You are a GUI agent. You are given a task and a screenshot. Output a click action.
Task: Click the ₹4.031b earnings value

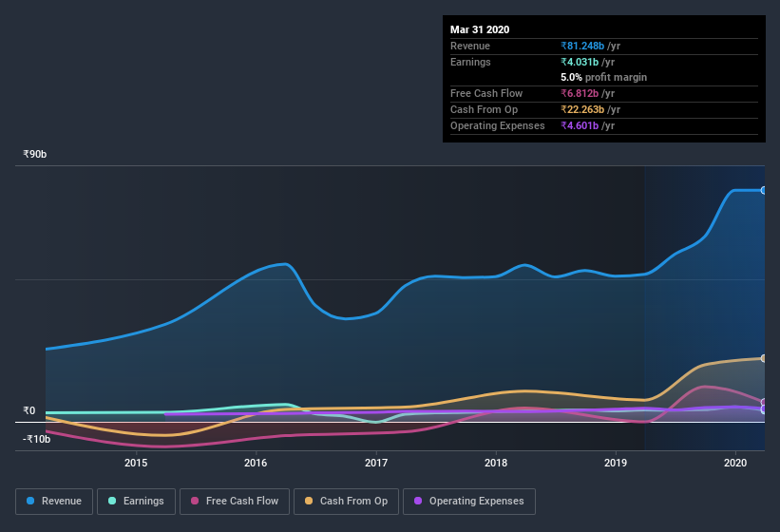[580, 62]
